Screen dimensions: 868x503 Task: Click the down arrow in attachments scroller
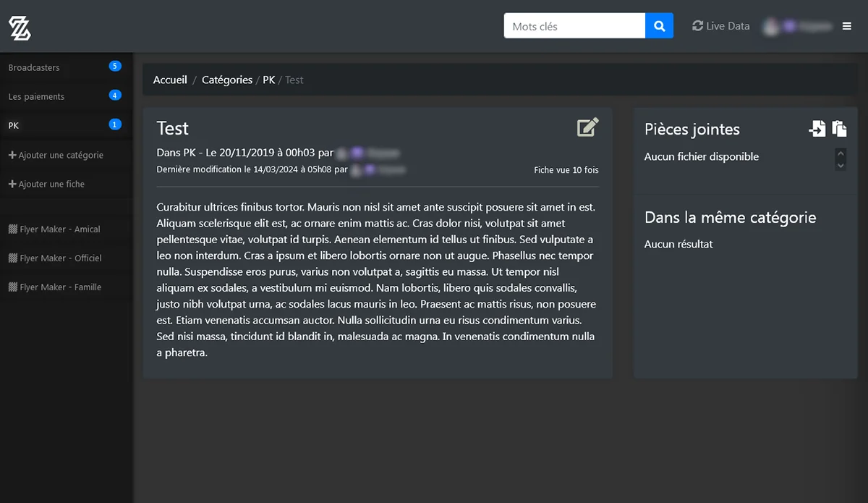(841, 165)
